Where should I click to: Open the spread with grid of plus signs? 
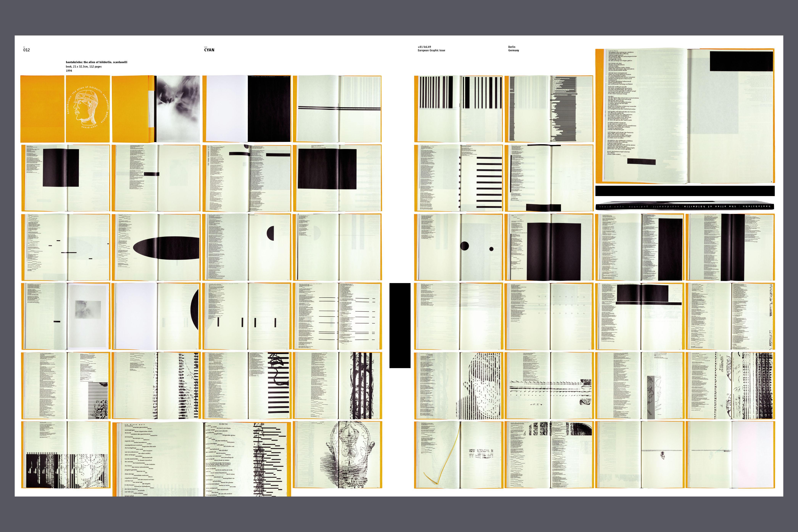coord(549,316)
